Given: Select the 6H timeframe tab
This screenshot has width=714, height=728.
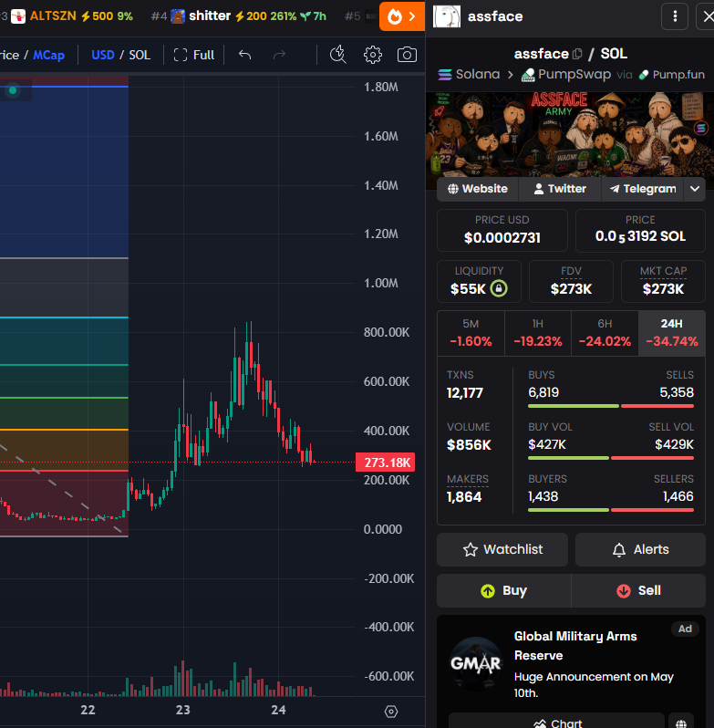Looking at the screenshot, I should click(605, 333).
